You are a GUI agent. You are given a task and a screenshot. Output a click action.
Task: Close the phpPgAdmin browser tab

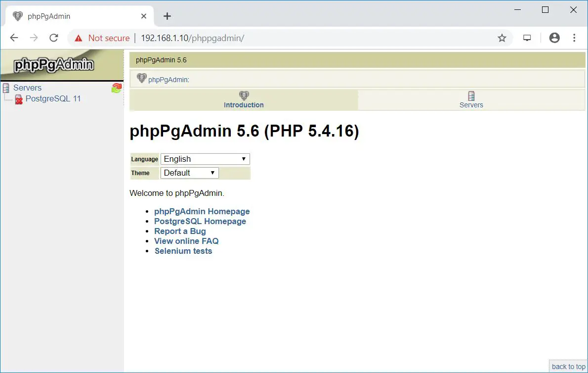click(x=144, y=16)
